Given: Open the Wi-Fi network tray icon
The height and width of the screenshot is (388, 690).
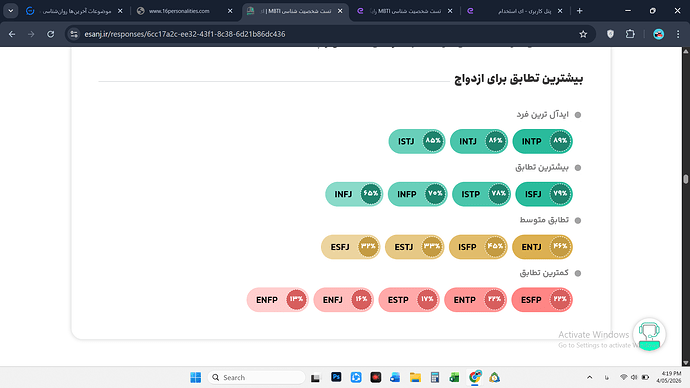Looking at the screenshot, I should point(624,377).
